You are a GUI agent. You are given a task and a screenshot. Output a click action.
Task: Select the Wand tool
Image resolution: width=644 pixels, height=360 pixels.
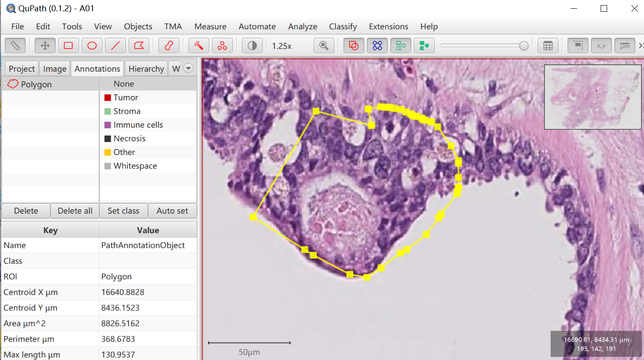point(199,46)
